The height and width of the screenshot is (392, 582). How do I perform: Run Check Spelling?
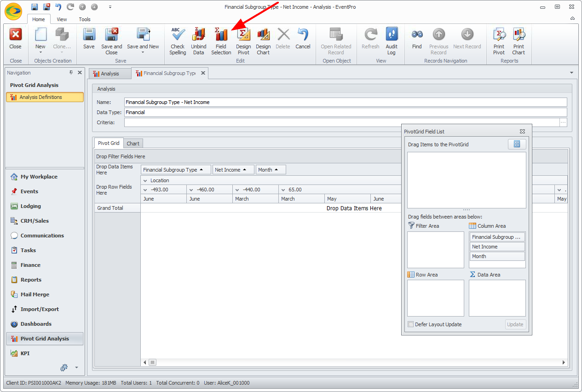pos(178,41)
